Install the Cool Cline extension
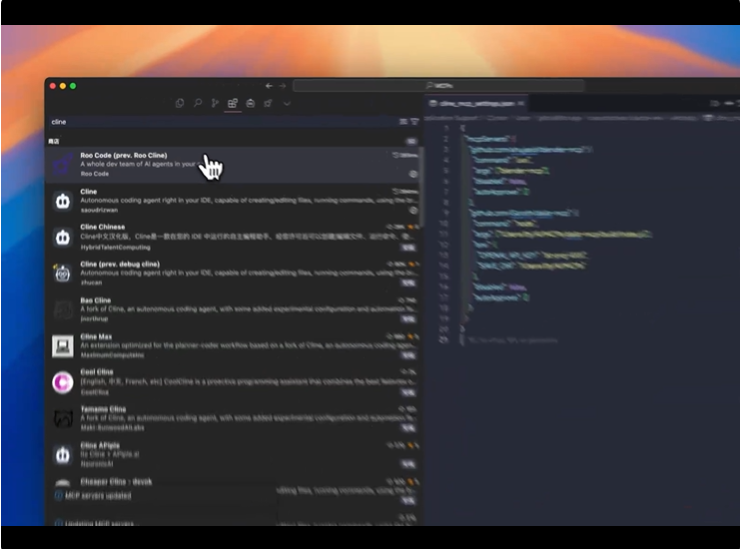Image resolution: width=740 pixels, height=549 pixels. click(x=408, y=392)
